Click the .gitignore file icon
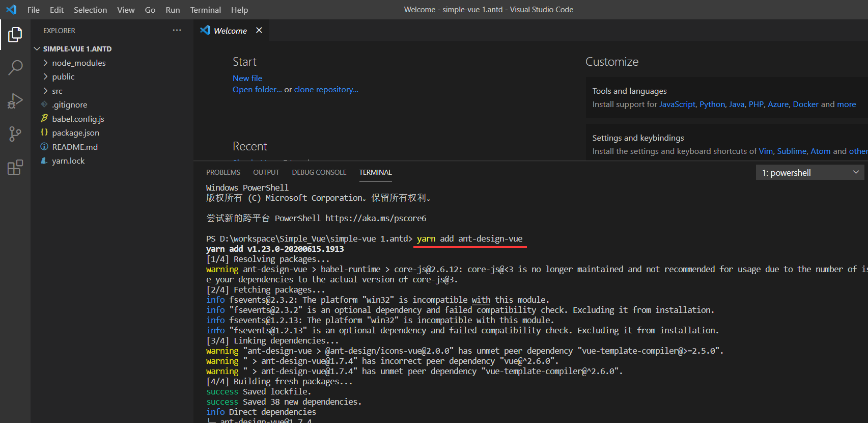Screen dimensions: 868x423 click(x=44, y=104)
